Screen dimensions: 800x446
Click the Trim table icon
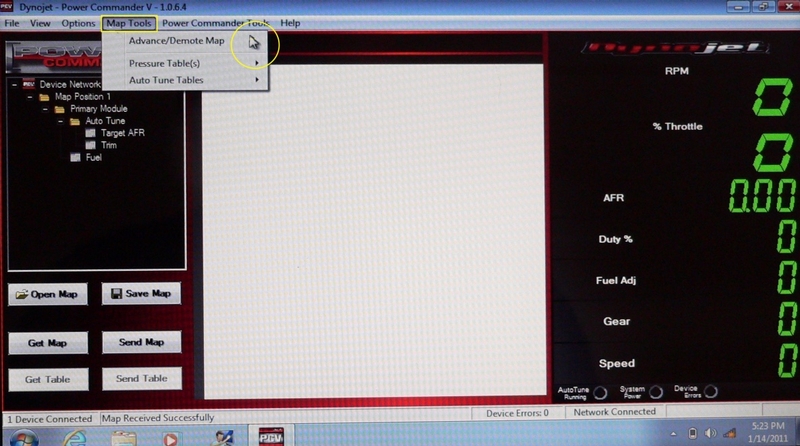[91, 145]
